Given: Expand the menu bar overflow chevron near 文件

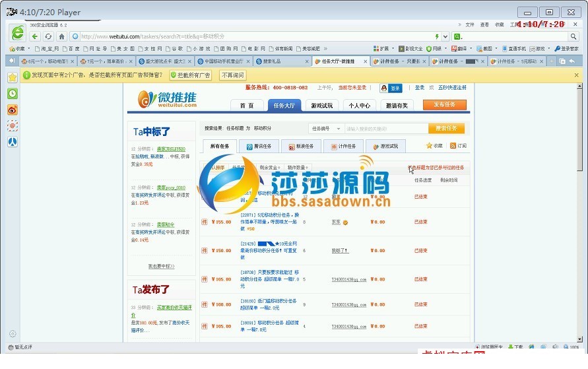Looking at the screenshot, I should [x=460, y=24].
